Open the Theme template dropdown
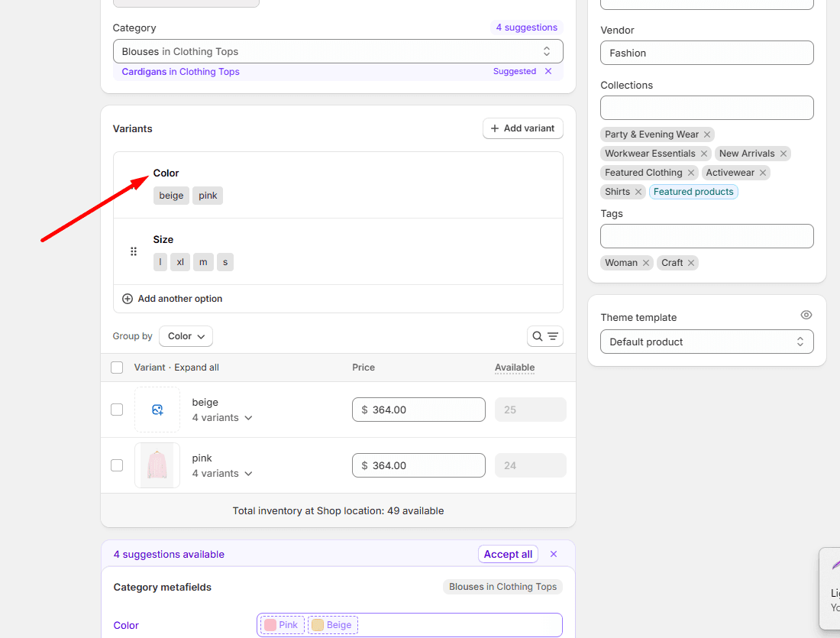The image size is (840, 638). pos(706,342)
